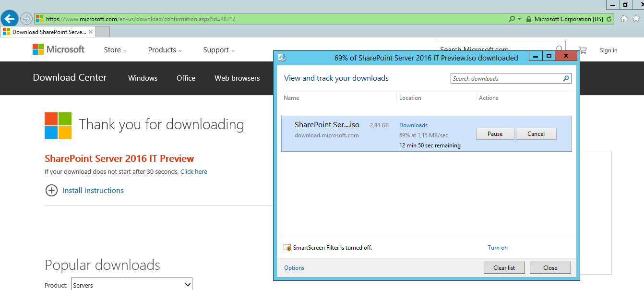Open the browser Home icon
Image resolution: width=644 pixels, height=290 pixels.
(x=624, y=19)
